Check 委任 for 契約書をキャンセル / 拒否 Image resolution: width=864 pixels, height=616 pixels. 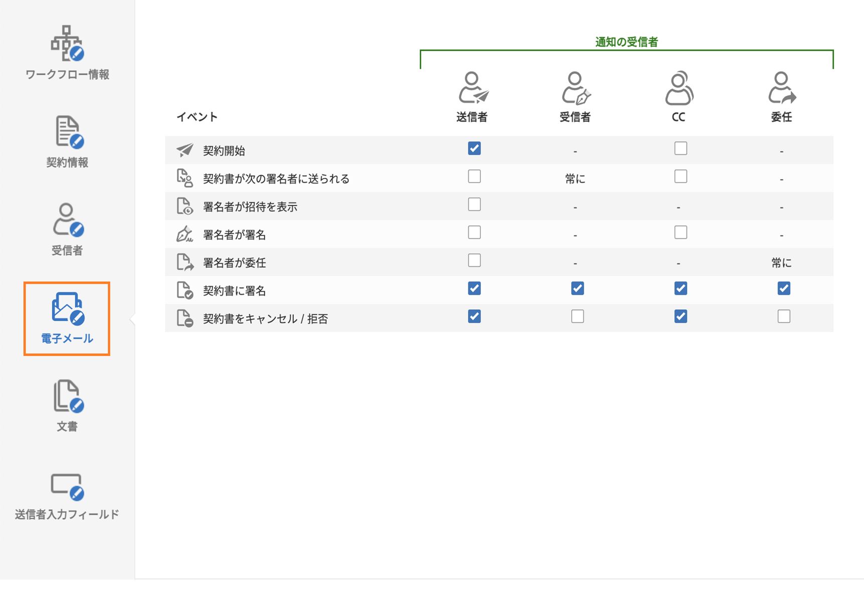pos(784,316)
